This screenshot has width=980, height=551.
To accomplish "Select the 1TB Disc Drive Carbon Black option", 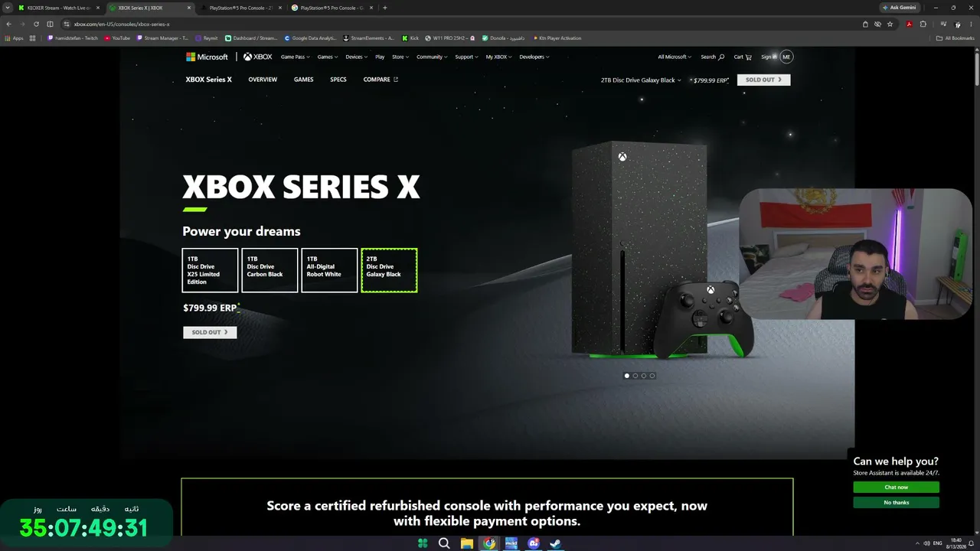I will pyautogui.click(x=269, y=270).
